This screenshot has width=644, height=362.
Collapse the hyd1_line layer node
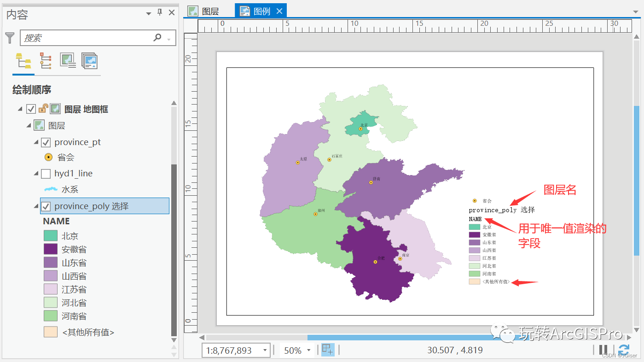click(36, 174)
